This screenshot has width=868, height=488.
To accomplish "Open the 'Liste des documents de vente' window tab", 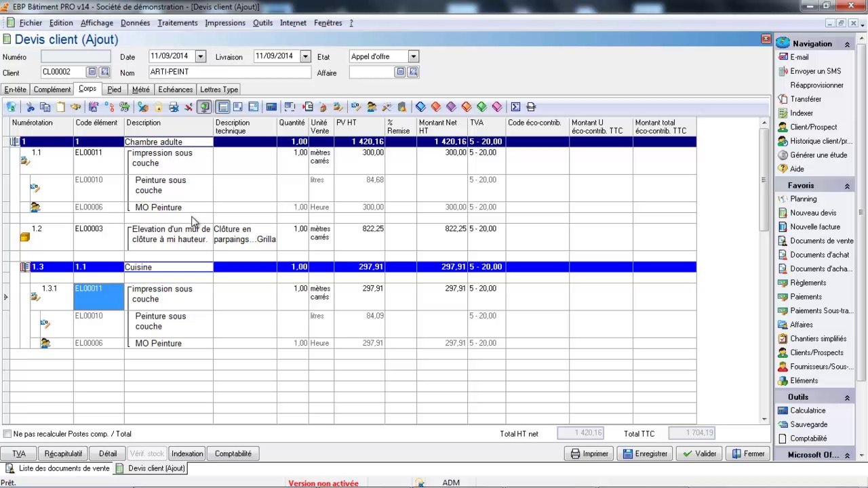I will (x=58, y=468).
